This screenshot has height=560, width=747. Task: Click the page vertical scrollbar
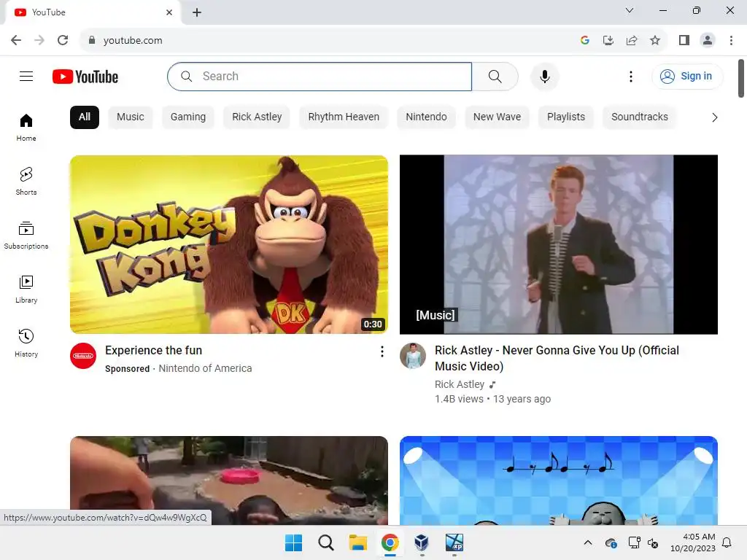click(x=741, y=79)
